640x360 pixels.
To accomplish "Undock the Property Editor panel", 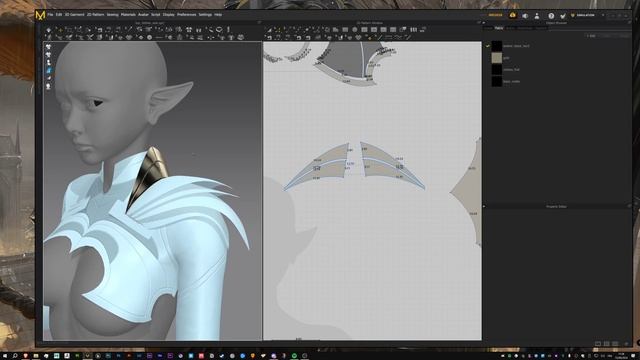I will pyautogui.click(x=629, y=207).
